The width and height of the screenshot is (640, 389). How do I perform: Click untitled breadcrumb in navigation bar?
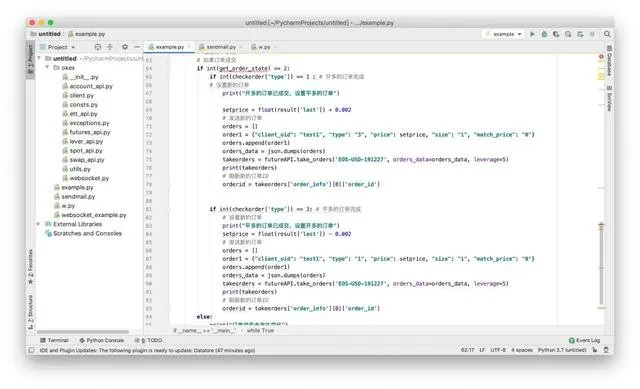tap(46, 34)
